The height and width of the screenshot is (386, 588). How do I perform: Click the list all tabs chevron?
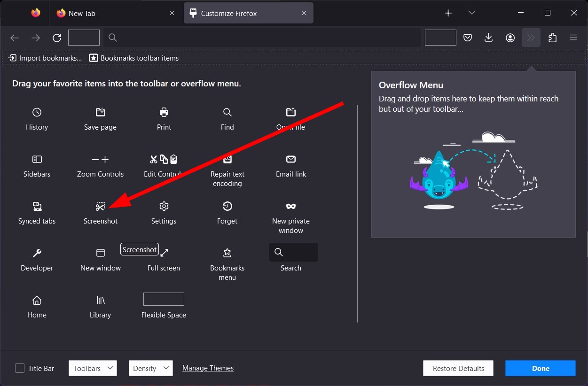[x=471, y=13]
